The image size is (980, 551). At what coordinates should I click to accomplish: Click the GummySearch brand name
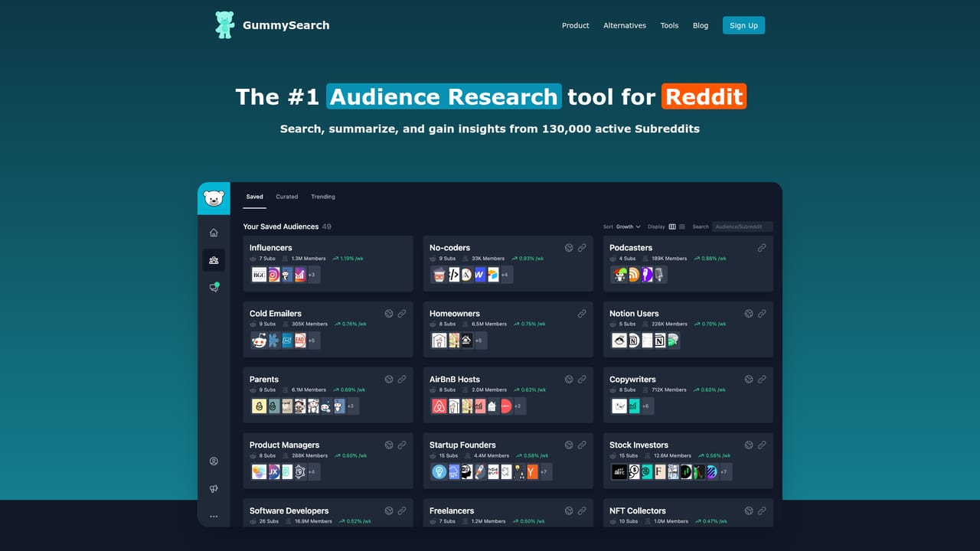pos(286,25)
